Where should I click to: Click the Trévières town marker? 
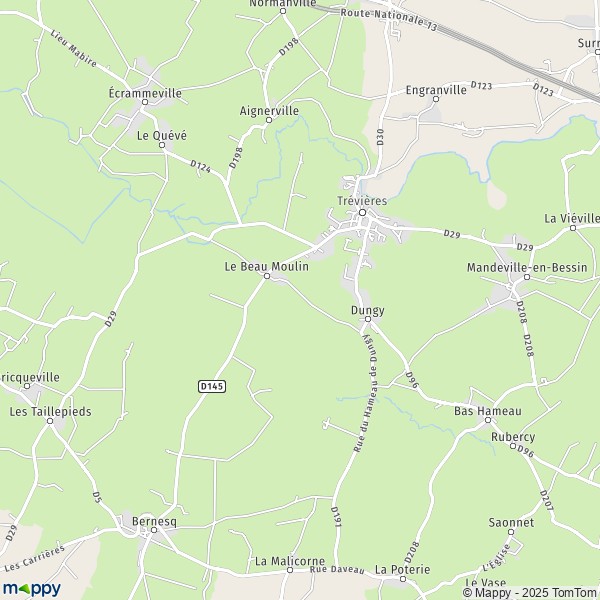click(362, 212)
